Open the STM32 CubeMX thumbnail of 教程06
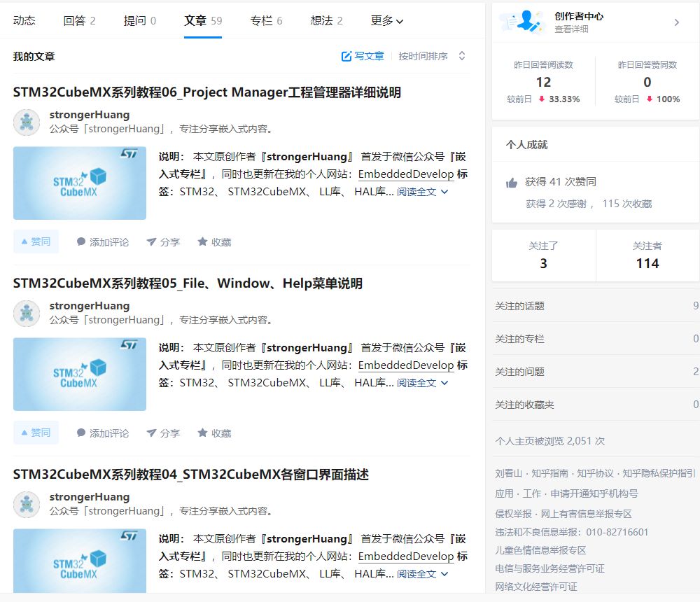 point(80,183)
